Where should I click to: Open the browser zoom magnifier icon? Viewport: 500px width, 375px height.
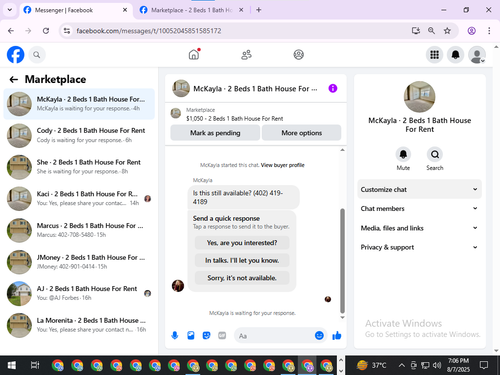tap(431, 31)
